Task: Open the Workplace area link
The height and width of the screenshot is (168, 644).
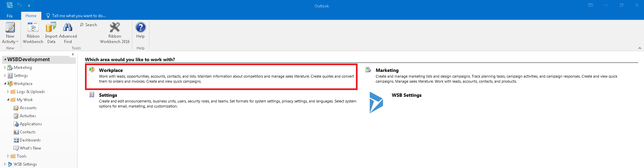Action: click(x=111, y=70)
